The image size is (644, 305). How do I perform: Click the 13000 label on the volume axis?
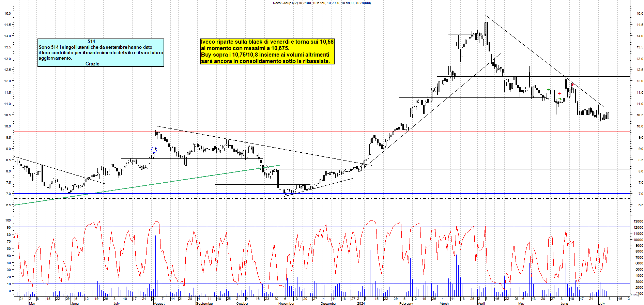(x=638, y=221)
